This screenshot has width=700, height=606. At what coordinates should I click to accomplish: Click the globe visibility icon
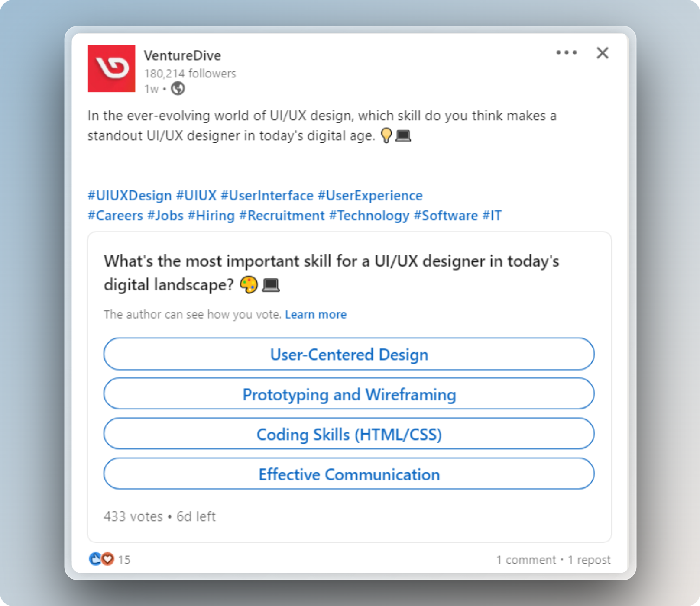coord(178,89)
